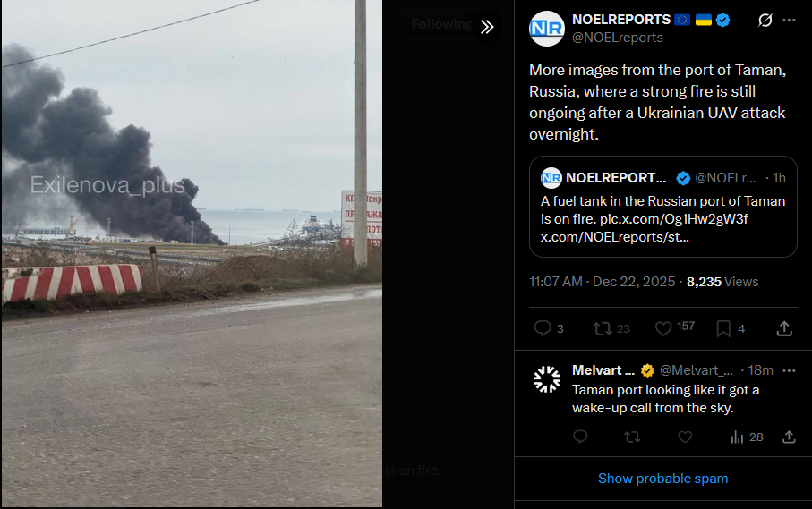View analytics for Melvart's reply
Image resolution: width=812 pixels, height=509 pixels.
coord(747,437)
